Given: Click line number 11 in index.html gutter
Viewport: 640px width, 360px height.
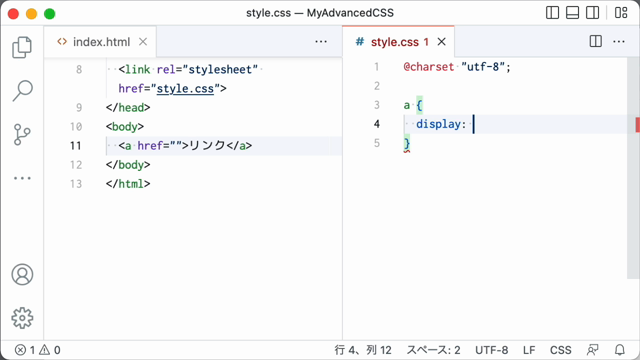Looking at the screenshot, I should pyautogui.click(x=76, y=146).
